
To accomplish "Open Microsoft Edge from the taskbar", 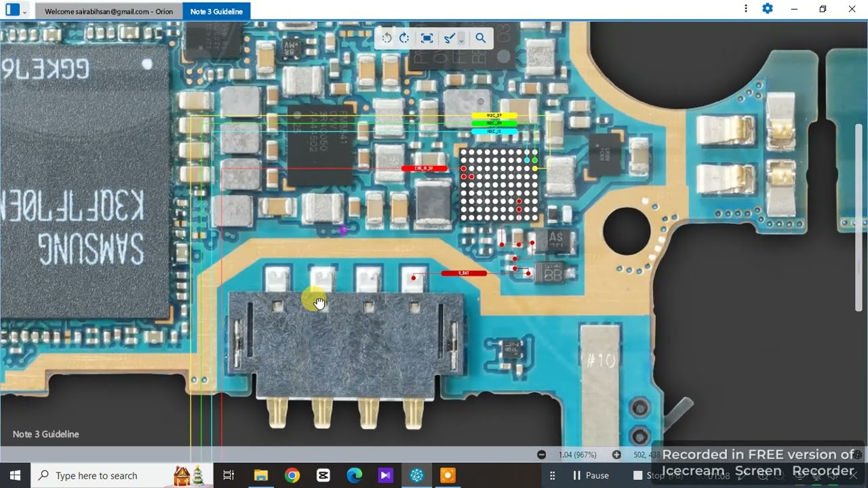I will tap(355, 475).
